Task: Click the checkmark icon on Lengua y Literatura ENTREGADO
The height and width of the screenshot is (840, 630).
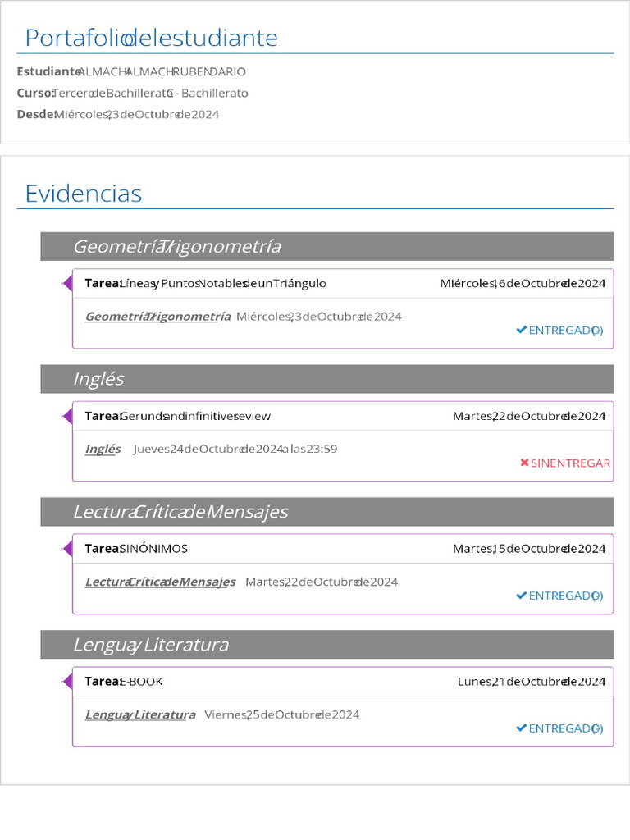Action: pyautogui.click(x=521, y=728)
